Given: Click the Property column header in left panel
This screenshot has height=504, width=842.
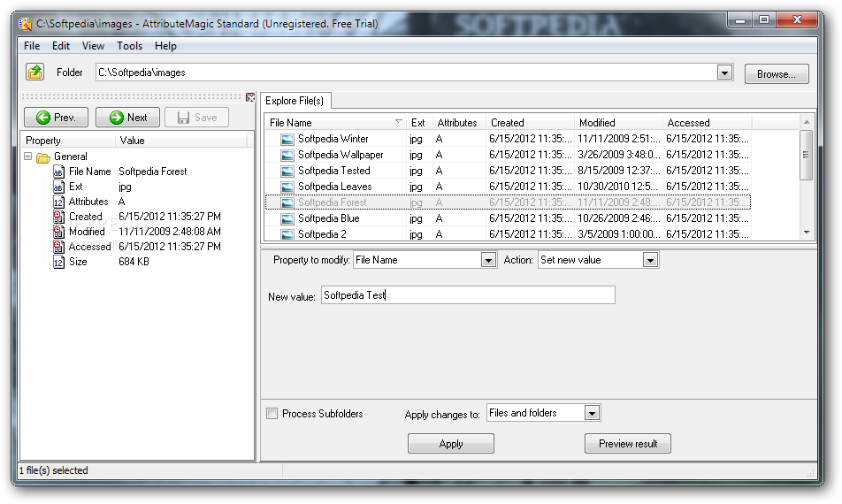Looking at the screenshot, I should point(67,141).
